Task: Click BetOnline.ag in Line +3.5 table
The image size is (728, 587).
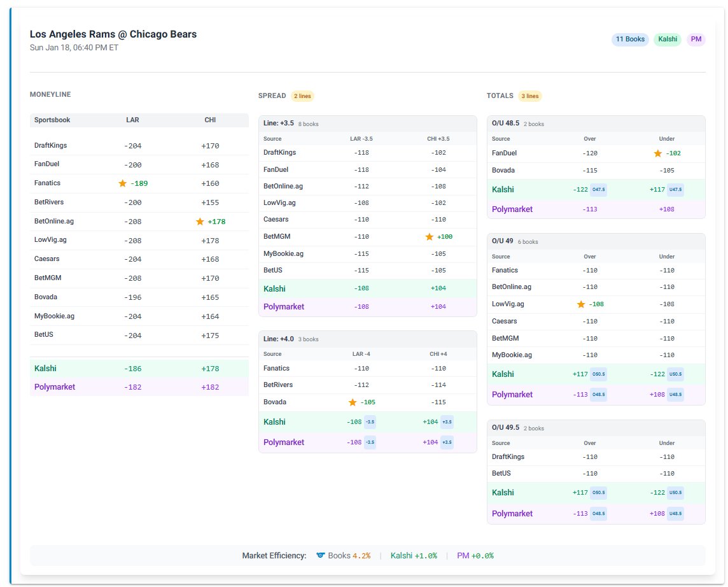Action: (x=283, y=187)
